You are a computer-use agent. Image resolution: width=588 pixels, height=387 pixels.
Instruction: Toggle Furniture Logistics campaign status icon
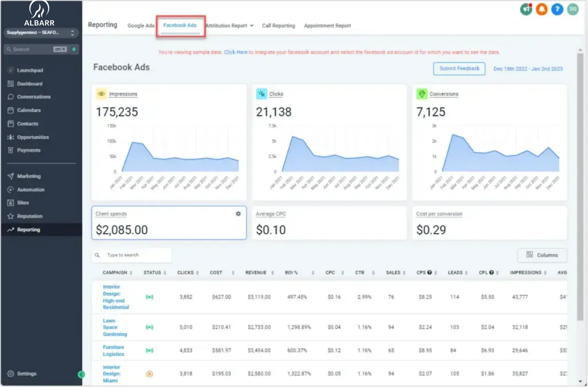[149, 350]
